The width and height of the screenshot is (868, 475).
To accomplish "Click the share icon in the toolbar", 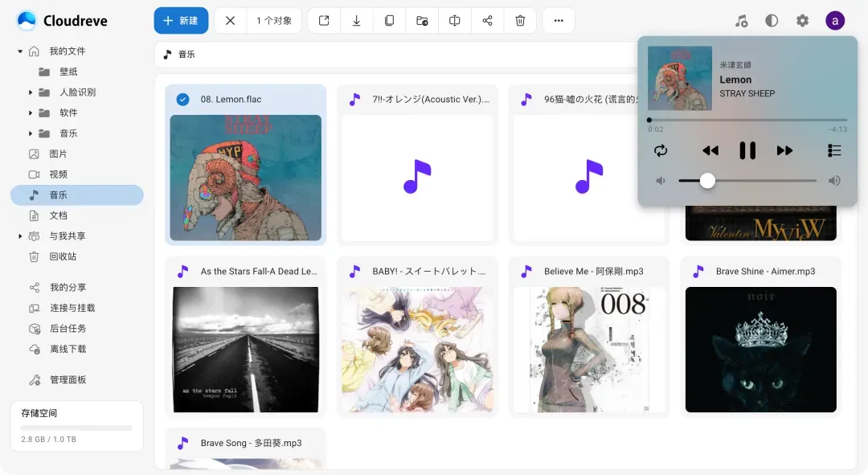I will 487,21.
